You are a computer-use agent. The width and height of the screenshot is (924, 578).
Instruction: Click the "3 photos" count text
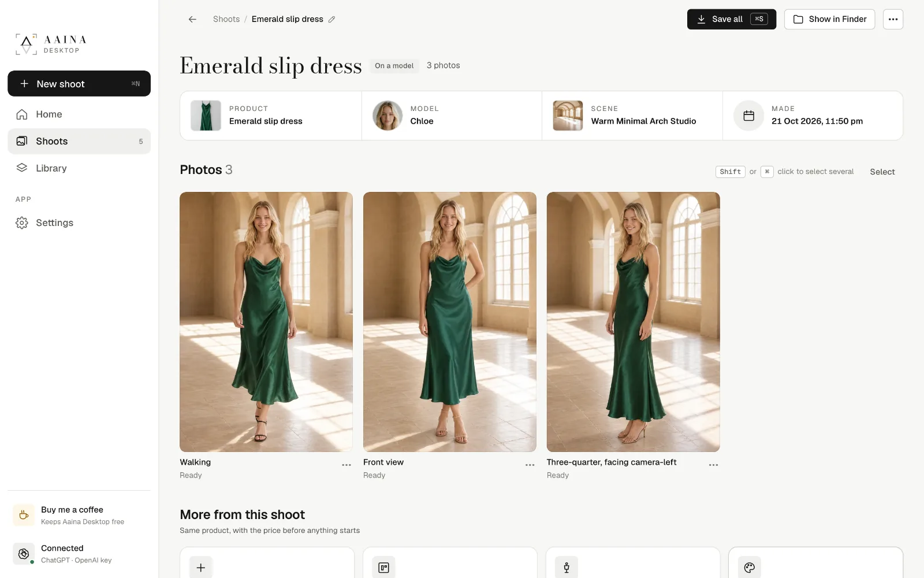pos(444,65)
